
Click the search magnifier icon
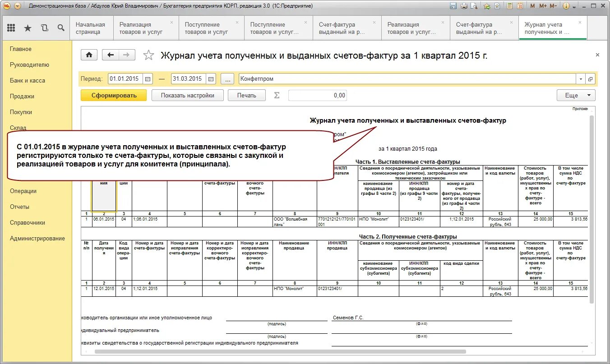(61, 28)
